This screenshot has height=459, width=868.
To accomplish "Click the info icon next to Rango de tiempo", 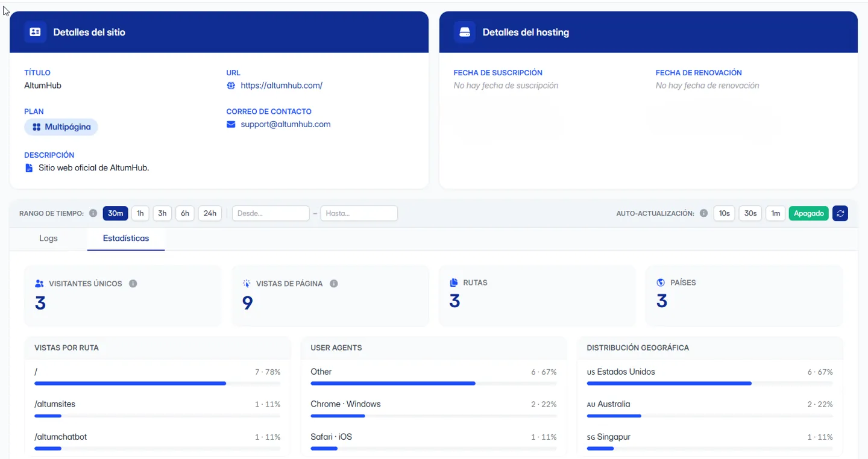I will [93, 213].
